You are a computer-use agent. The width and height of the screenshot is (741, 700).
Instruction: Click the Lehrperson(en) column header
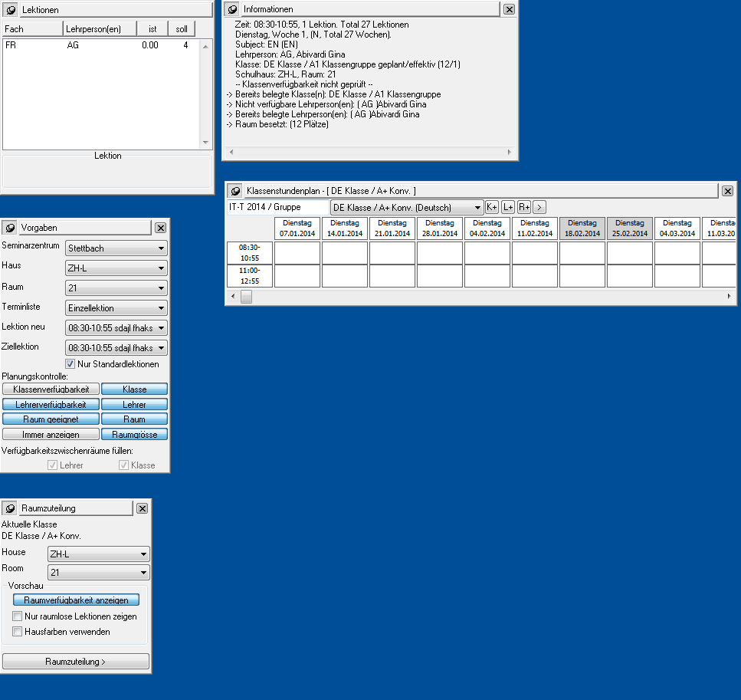(x=100, y=28)
